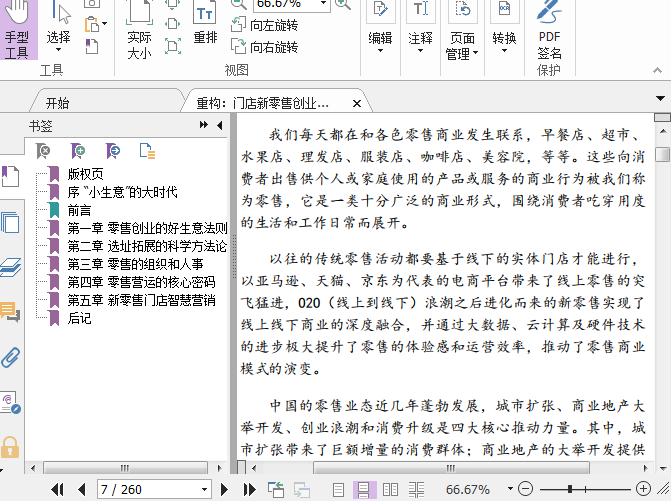
Task: Select single page view mode
Action: coord(338,489)
